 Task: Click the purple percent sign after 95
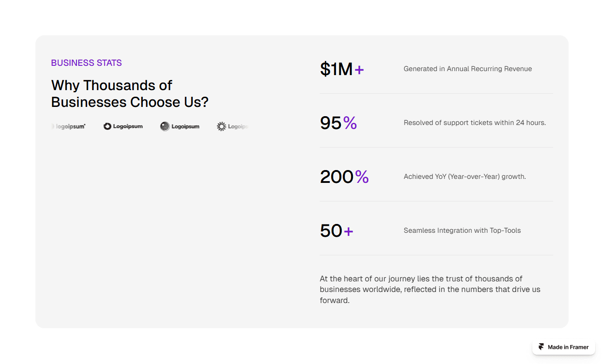pos(350,123)
